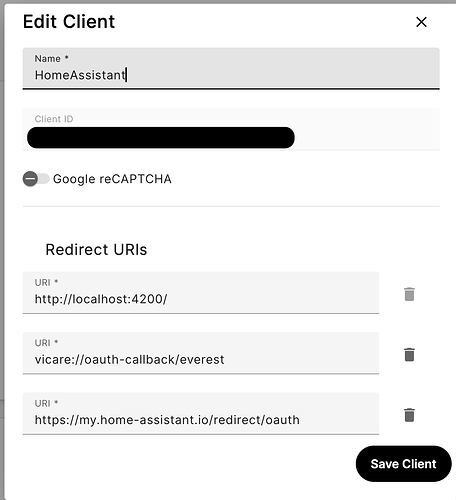Click the URI label above home-assistant entry
This screenshot has height=500, width=456.
46,403
